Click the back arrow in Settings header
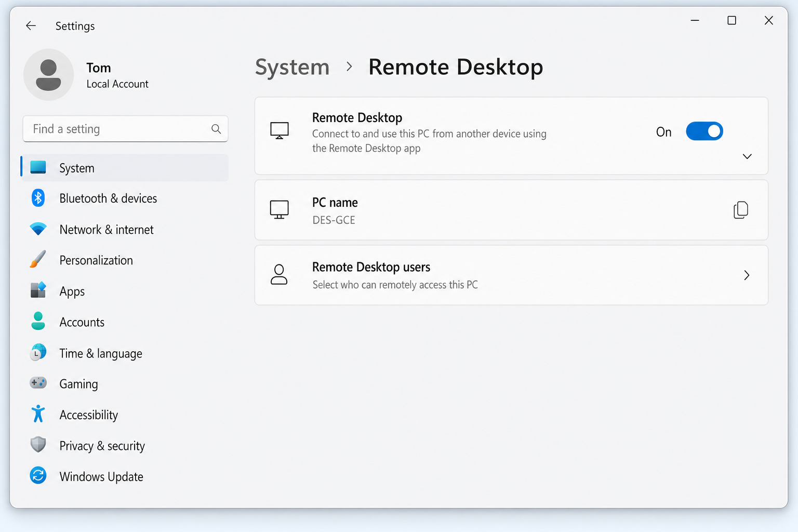Image resolution: width=798 pixels, height=532 pixels. (31, 25)
